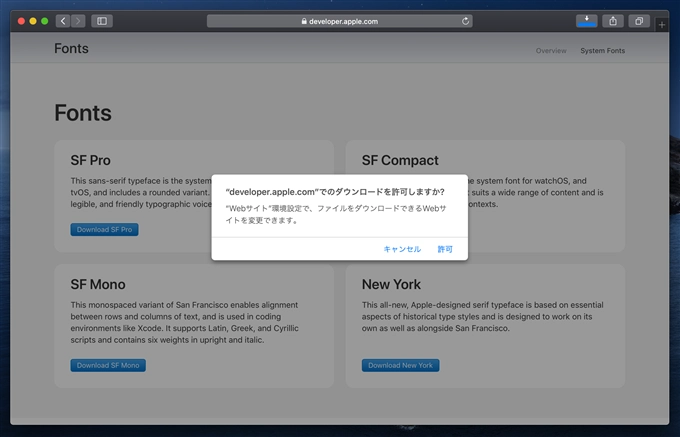Select the SF Compact card heading
The height and width of the screenshot is (437, 680).
[x=400, y=160]
